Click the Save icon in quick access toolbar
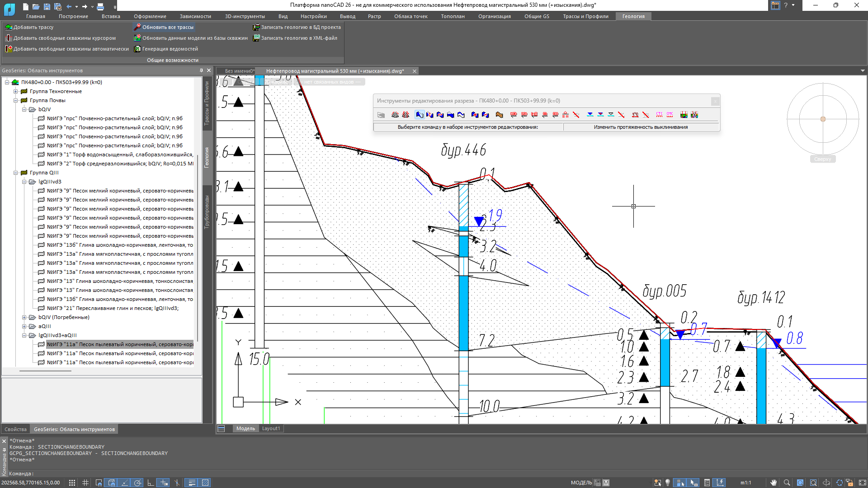Image resolution: width=868 pixels, height=488 pixels. tap(47, 6)
